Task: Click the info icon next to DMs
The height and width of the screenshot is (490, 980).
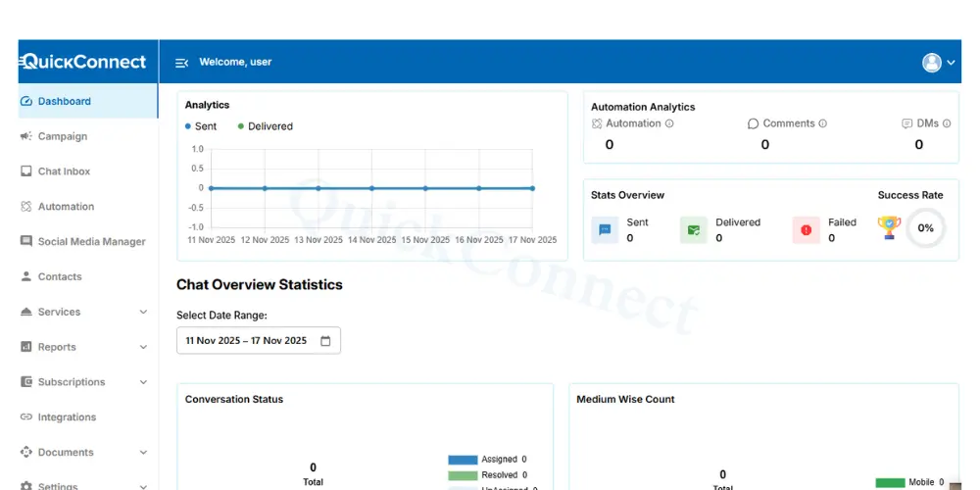Action: coord(947,123)
